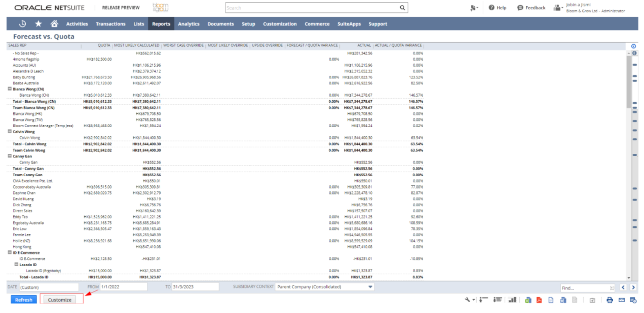Click the Customize button
Image resolution: width=644 pixels, height=313 pixels.
pyautogui.click(x=60, y=300)
